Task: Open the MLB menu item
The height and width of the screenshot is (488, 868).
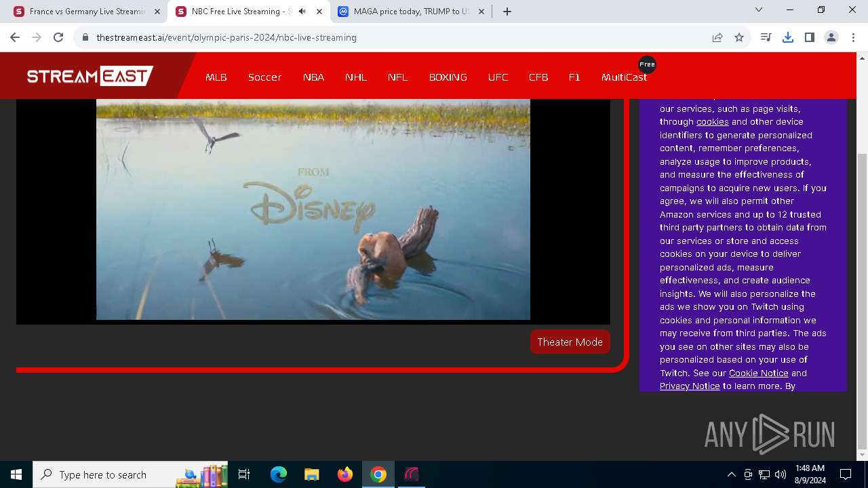Action: tap(216, 77)
